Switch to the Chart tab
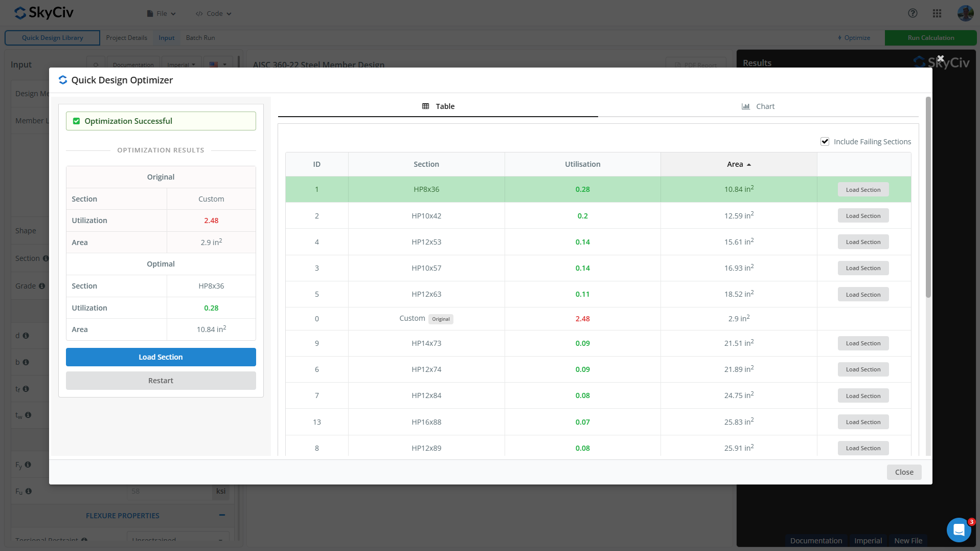Viewport: 980px width, 551px height. 758,106
